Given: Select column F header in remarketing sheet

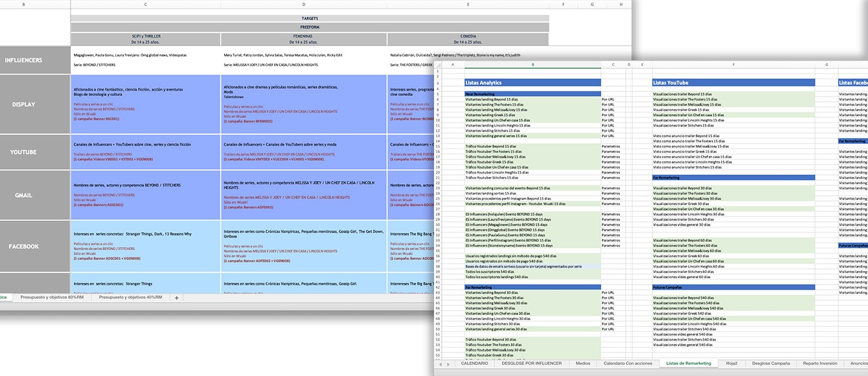Looking at the screenshot, I should (x=733, y=64).
